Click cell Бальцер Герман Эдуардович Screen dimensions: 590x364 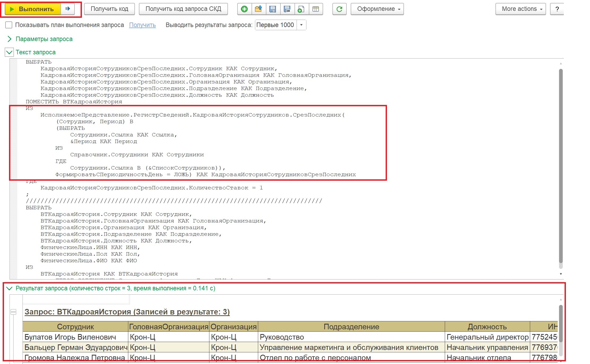(76, 347)
